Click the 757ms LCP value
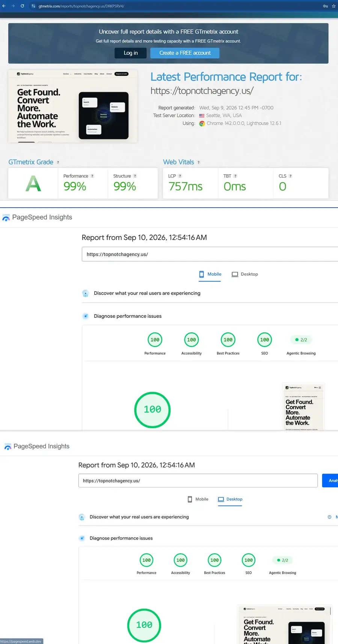Viewport: 338px width, 644px height. click(x=186, y=186)
